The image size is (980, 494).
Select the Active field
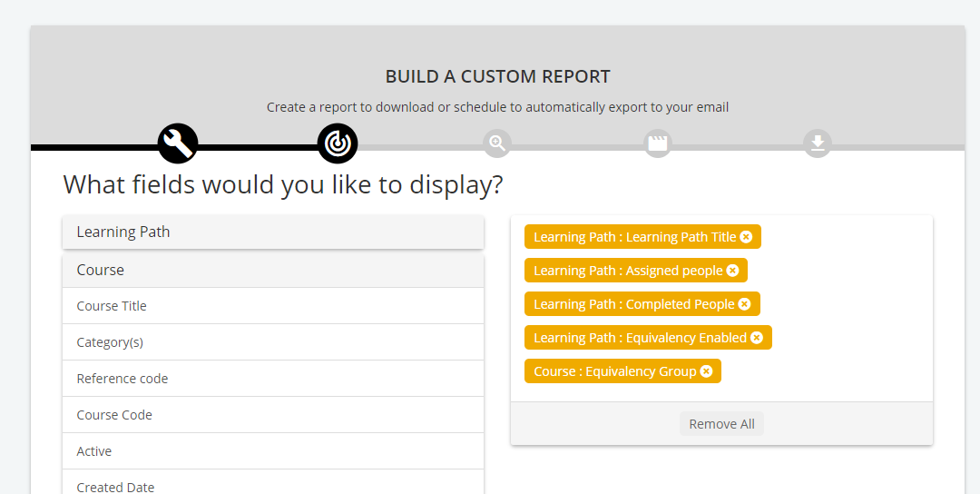point(273,450)
